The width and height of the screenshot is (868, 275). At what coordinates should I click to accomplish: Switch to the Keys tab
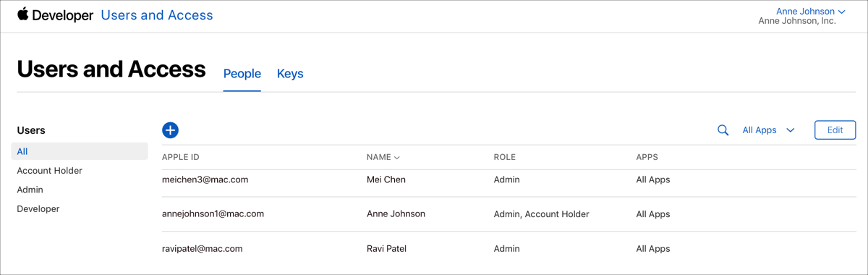pyautogui.click(x=290, y=74)
